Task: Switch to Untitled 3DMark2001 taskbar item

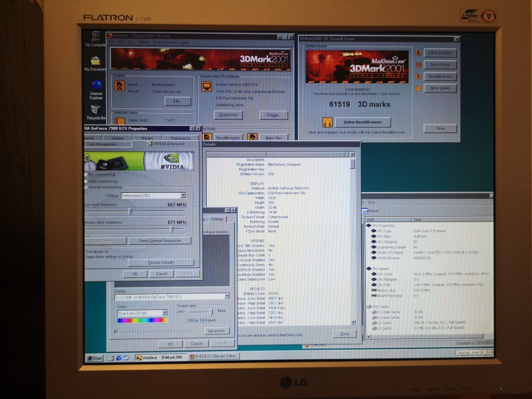Action: (160, 358)
